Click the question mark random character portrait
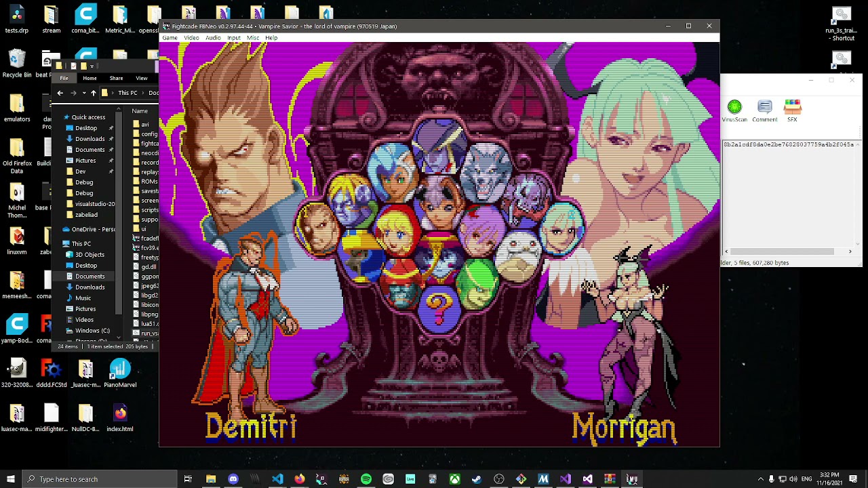Image resolution: width=868 pixels, height=488 pixels. tap(439, 308)
